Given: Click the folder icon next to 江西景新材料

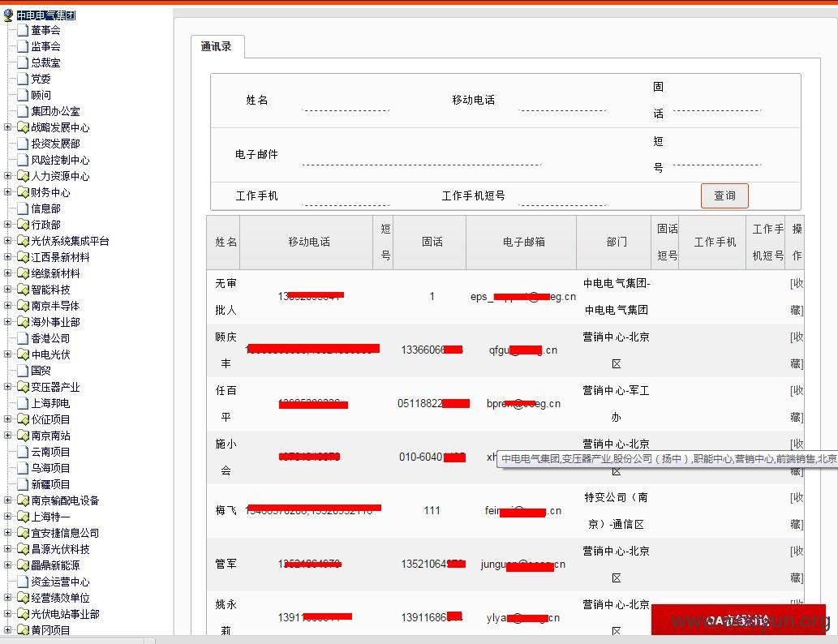Looking at the screenshot, I should coord(23,257).
